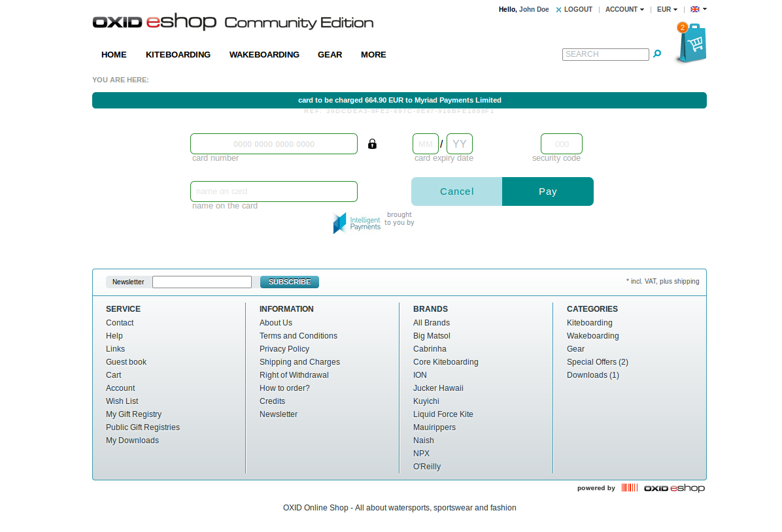Open the Special Offers category link

click(597, 362)
